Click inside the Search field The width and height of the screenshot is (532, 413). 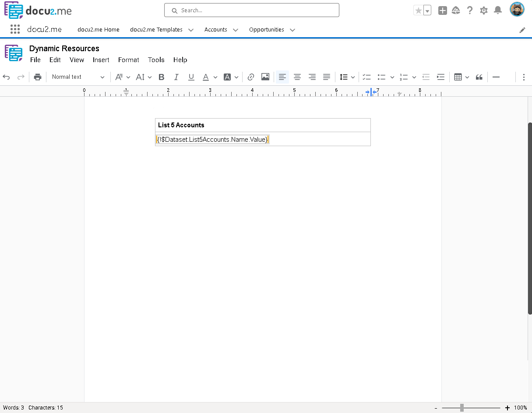point(252,10)
